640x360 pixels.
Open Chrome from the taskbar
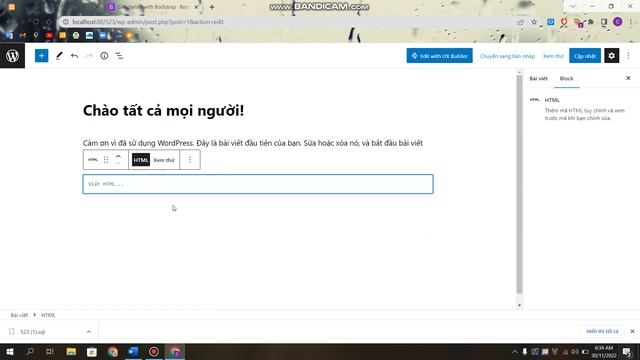113,351
